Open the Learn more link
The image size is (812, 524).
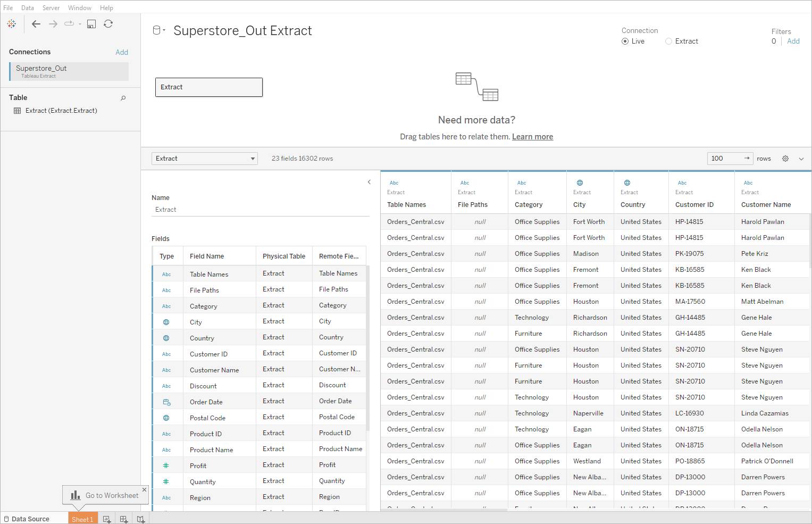[532, 137]
